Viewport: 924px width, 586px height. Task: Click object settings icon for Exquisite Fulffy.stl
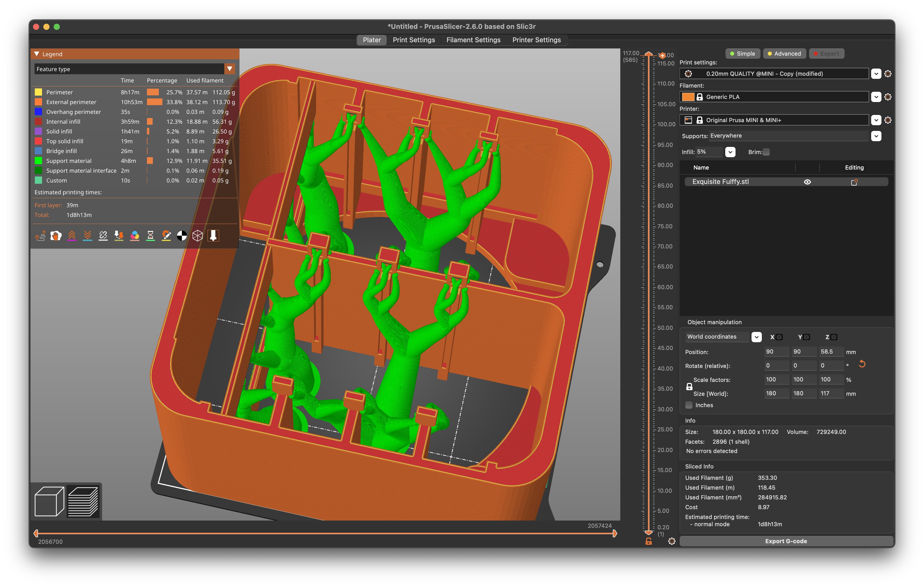click(x=854, y=182)
